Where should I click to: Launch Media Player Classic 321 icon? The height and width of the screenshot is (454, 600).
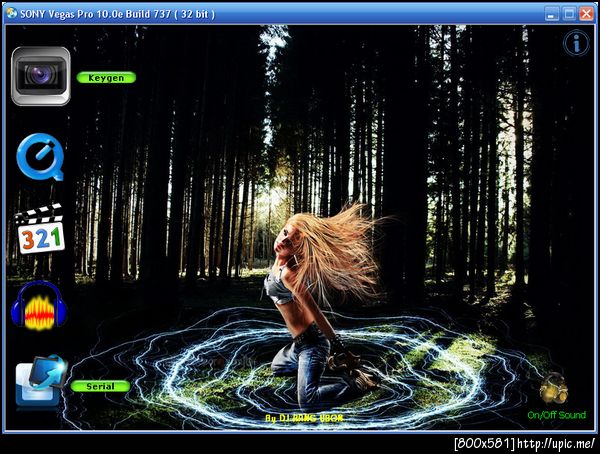coord(40,229)
